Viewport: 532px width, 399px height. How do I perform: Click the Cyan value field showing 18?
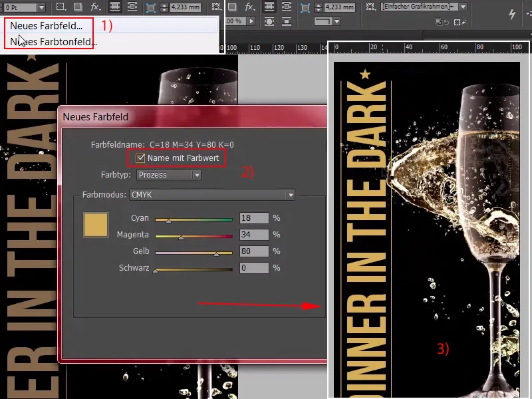point(254,218)
